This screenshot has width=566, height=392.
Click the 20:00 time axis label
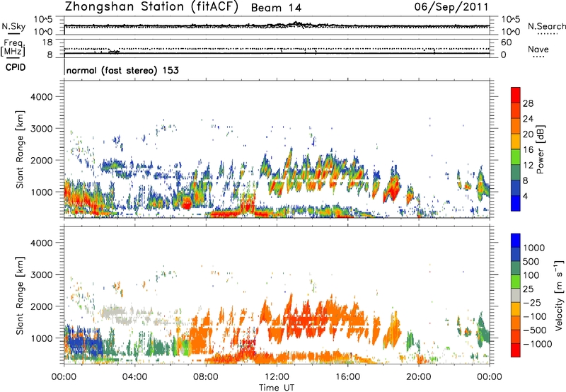(419, 377)
